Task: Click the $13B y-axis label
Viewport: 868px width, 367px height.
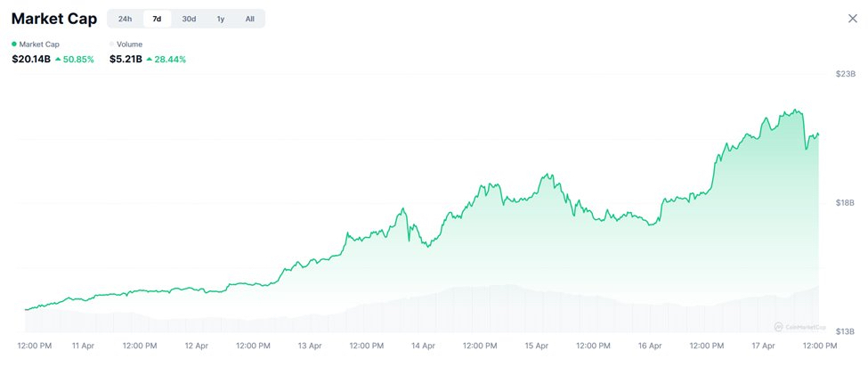Action: coord(845,332)
